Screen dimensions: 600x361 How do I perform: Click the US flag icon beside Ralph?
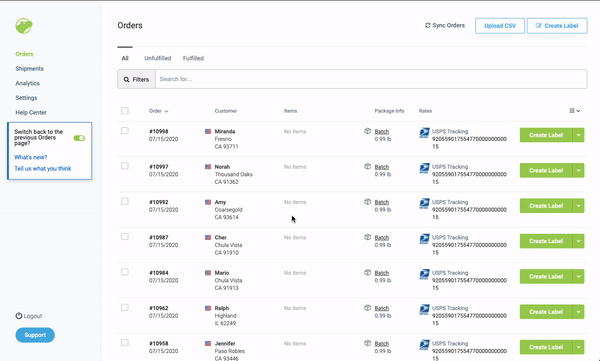click(x=208, y=308)
